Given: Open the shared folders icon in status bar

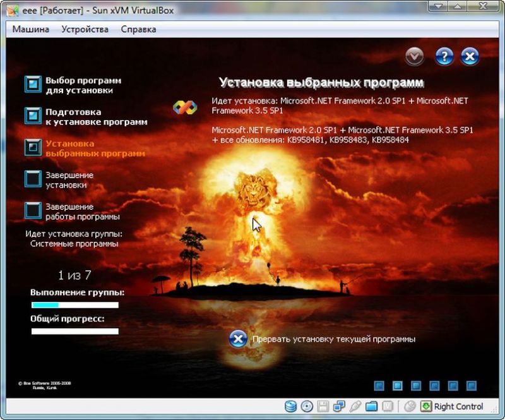Looking at the screenshot, I should [372, 406].
